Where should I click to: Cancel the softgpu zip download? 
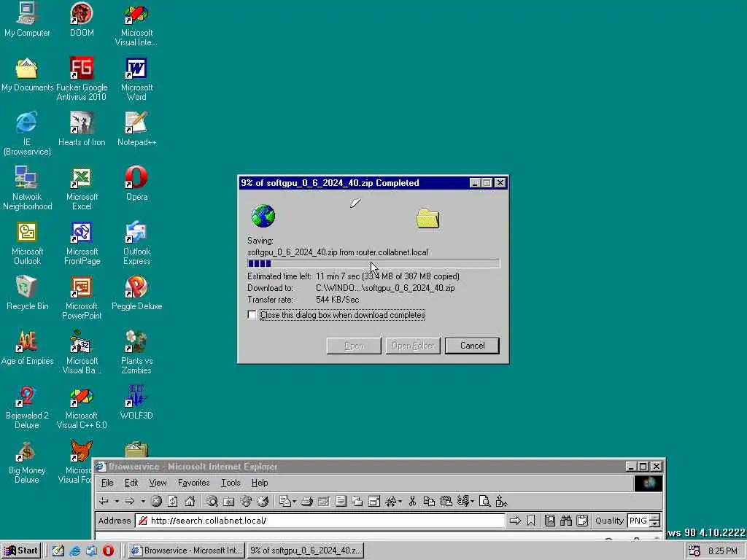(472, 346)
